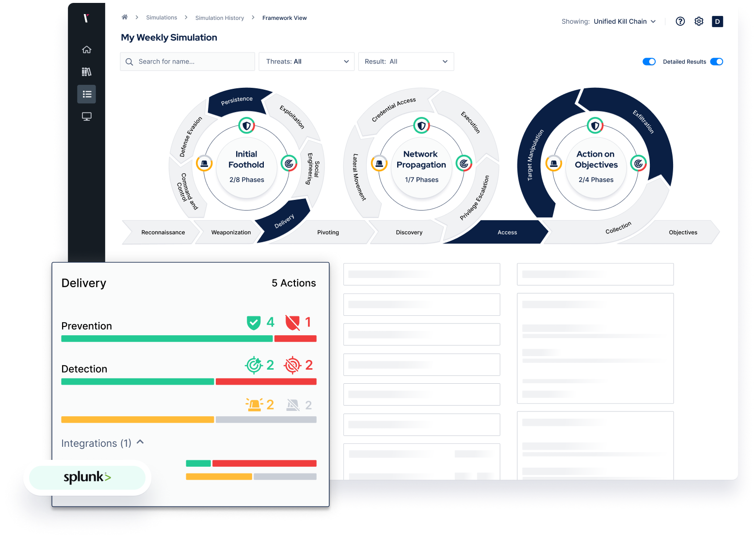This screenshot has width=756, height=538.
Task: Select the Framework View breadcrumb item
Action: pos(284,17)
